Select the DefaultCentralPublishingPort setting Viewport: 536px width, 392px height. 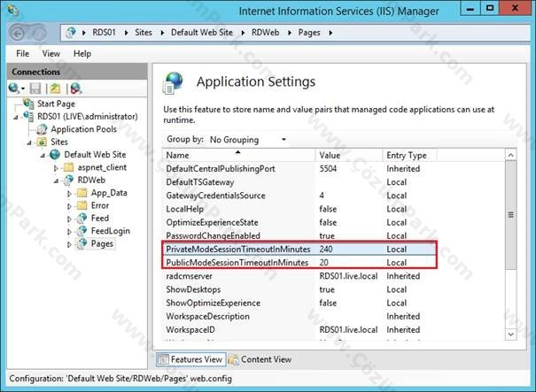[299, 168]
